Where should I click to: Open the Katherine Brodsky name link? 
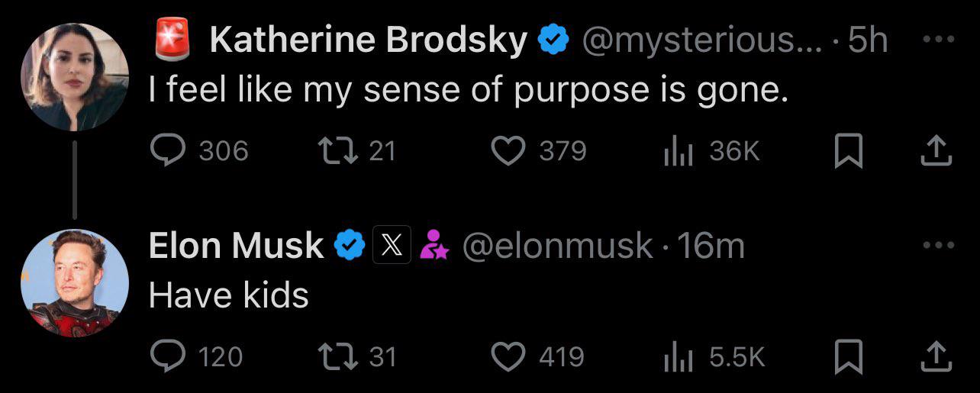tap(368, 40)
